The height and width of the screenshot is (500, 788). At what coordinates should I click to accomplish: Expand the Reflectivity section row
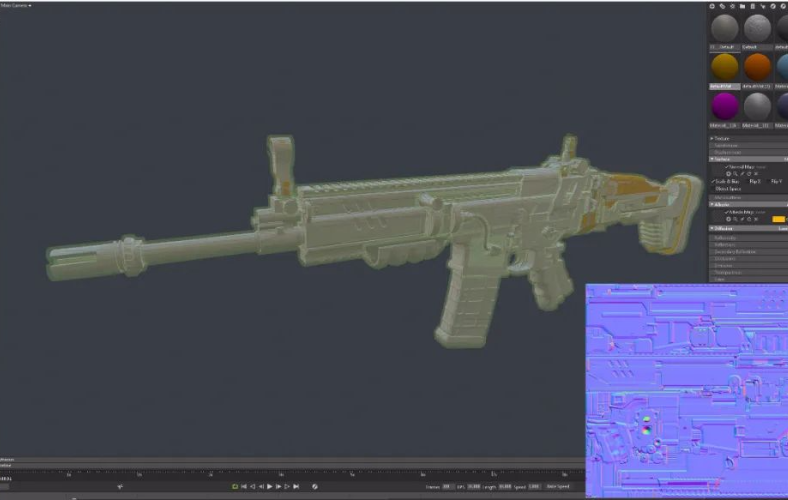click(748, 238)
